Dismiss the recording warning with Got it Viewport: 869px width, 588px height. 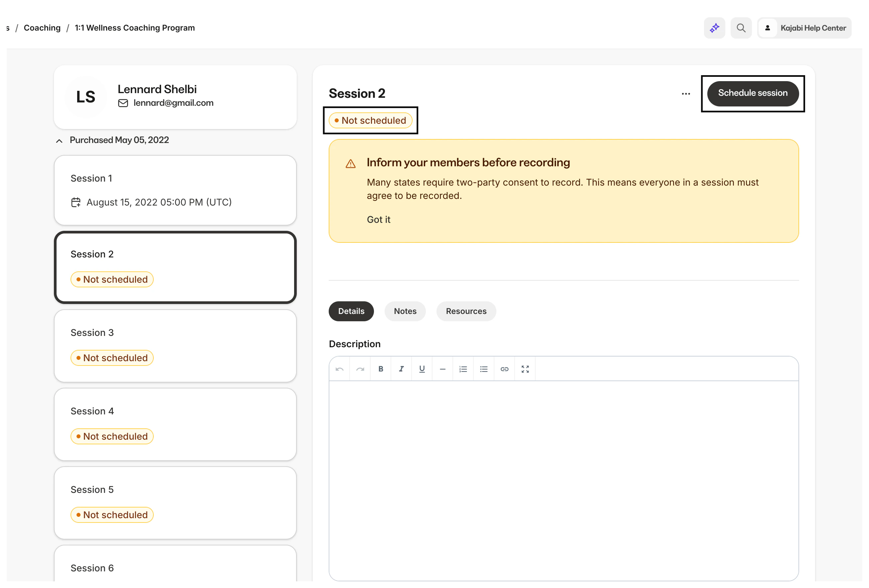tap(378, 220)
